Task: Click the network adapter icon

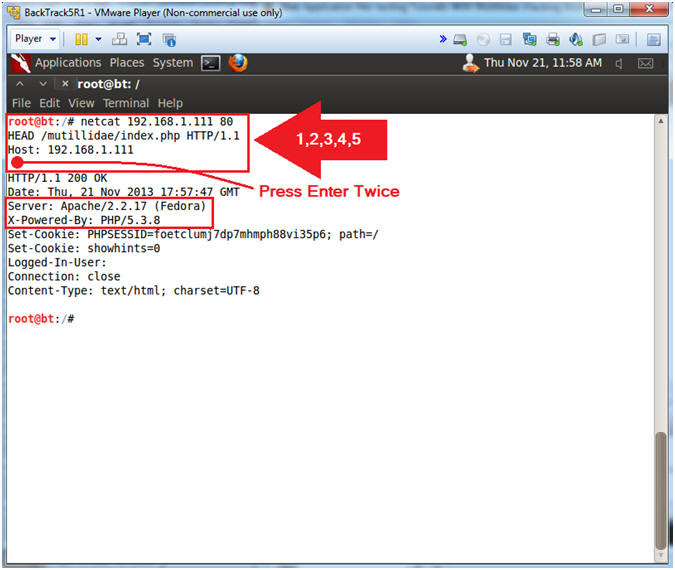Action: pos(529,40)
